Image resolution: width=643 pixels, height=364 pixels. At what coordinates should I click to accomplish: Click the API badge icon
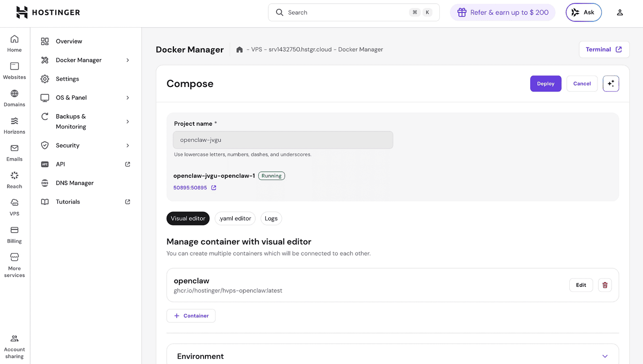pos(45,164)
